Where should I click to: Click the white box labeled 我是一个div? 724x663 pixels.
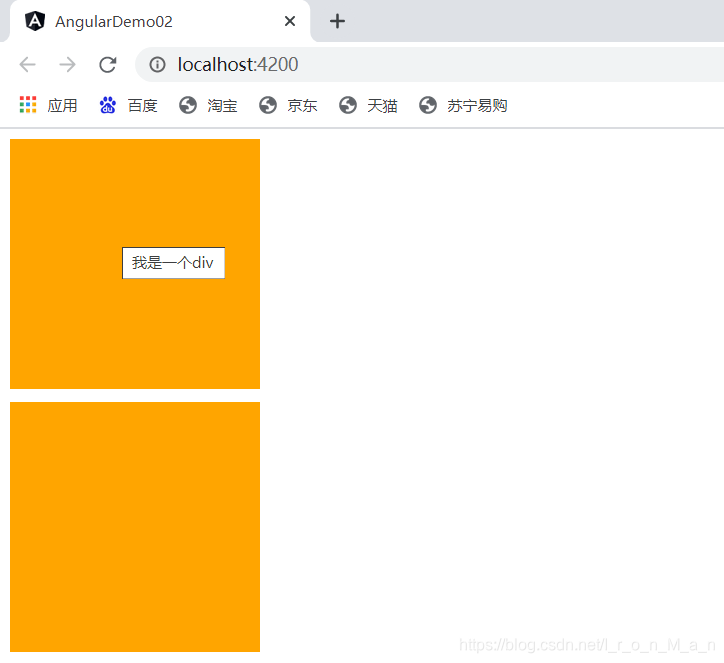174,263
